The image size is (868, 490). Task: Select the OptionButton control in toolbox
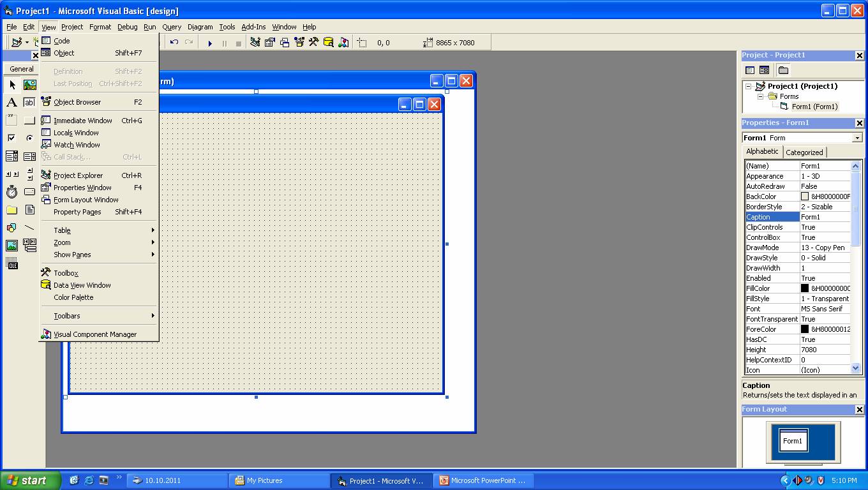click(29, 138)
